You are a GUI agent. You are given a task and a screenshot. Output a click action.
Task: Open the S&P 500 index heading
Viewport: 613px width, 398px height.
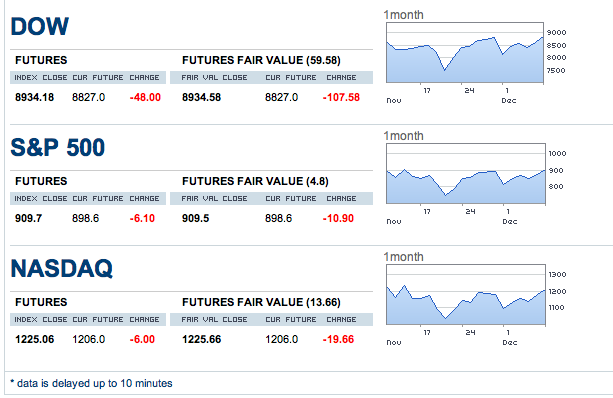(x=57, y=147)
